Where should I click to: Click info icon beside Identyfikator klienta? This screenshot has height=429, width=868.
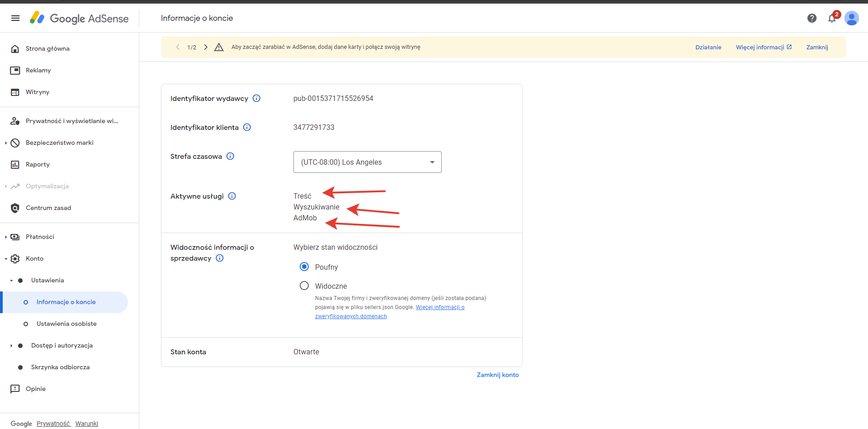coord(247,127)
